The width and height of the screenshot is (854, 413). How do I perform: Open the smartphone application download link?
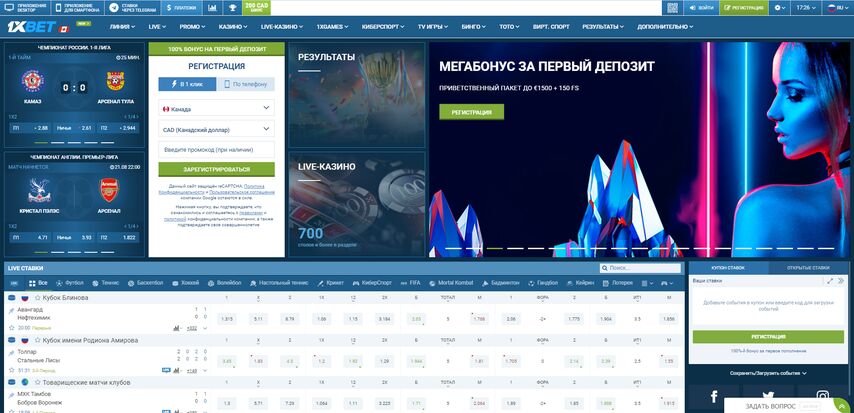78,8
